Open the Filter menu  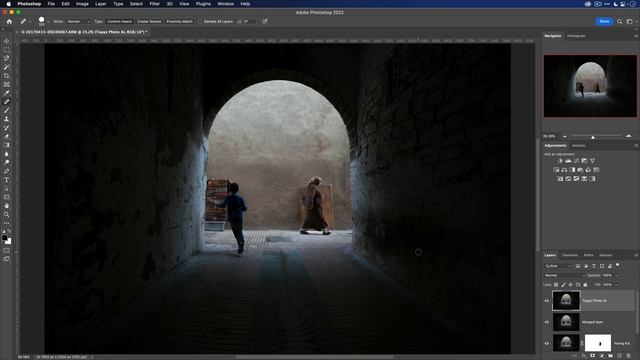point(154,4)
